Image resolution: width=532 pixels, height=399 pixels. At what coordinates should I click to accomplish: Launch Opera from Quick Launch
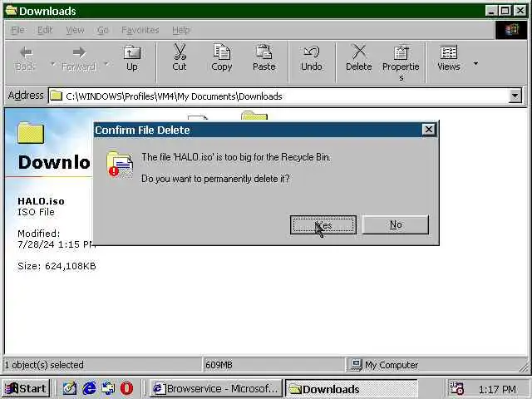coord(127,388)
